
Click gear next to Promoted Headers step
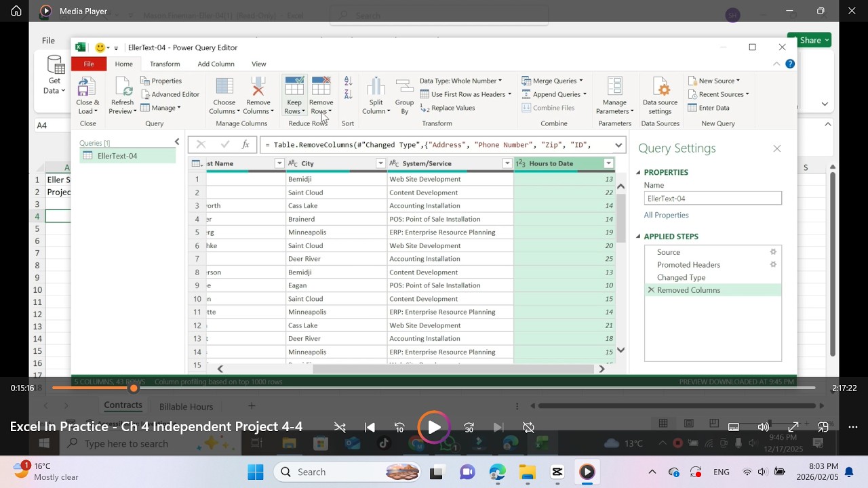[773, 264]
